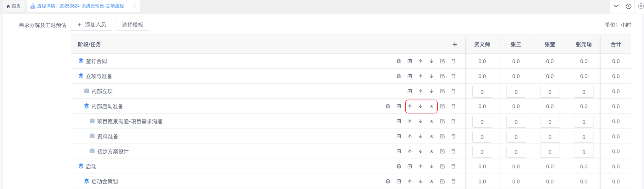644x189 pixels.
Task: Open tab list dropdown chevron
Action: click(616, 6)
